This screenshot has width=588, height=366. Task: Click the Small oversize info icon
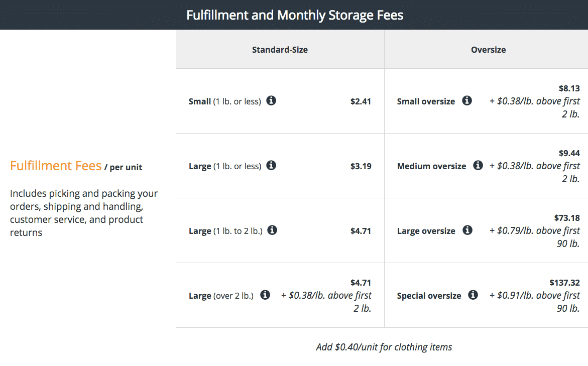[x=467, y=100]
